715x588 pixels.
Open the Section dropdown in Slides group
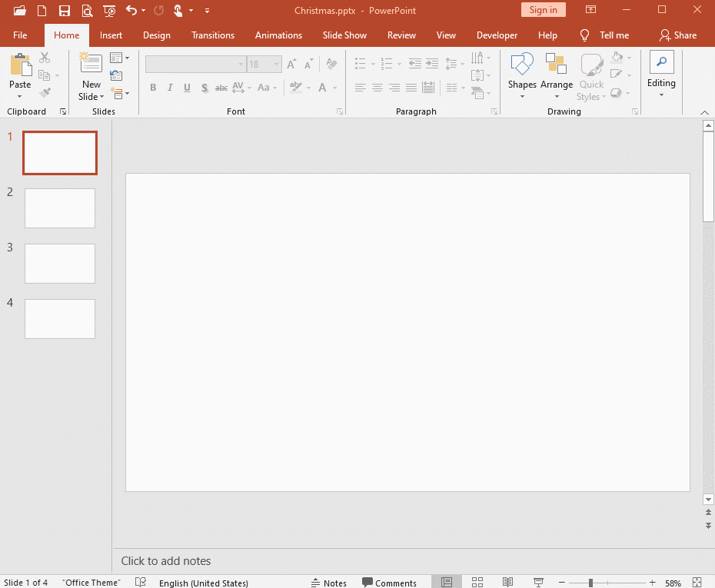tap(119, 94)
